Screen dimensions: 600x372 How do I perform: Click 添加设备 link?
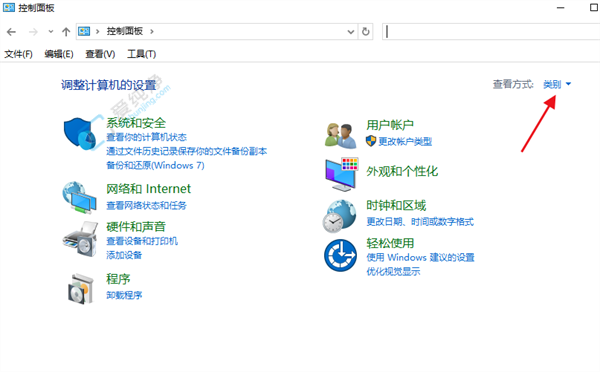124,255
